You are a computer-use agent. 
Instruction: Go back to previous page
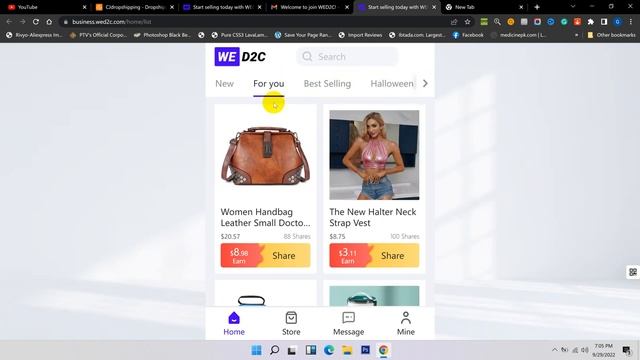pos(9,22)
